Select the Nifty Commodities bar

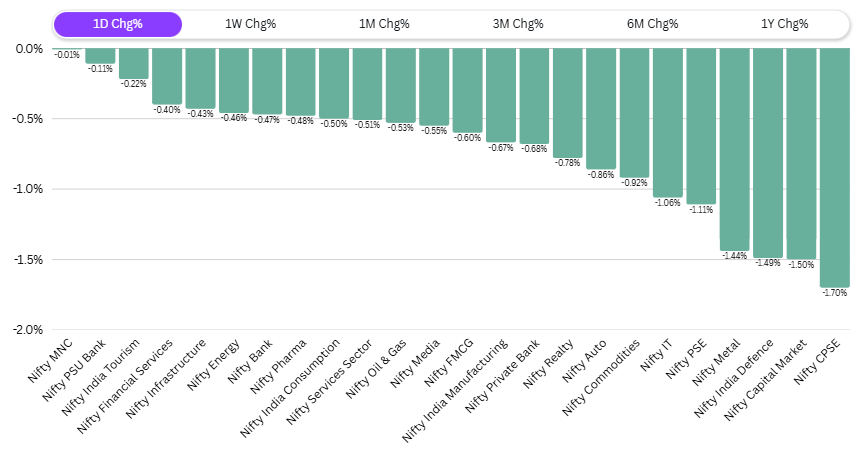(634, 112)
